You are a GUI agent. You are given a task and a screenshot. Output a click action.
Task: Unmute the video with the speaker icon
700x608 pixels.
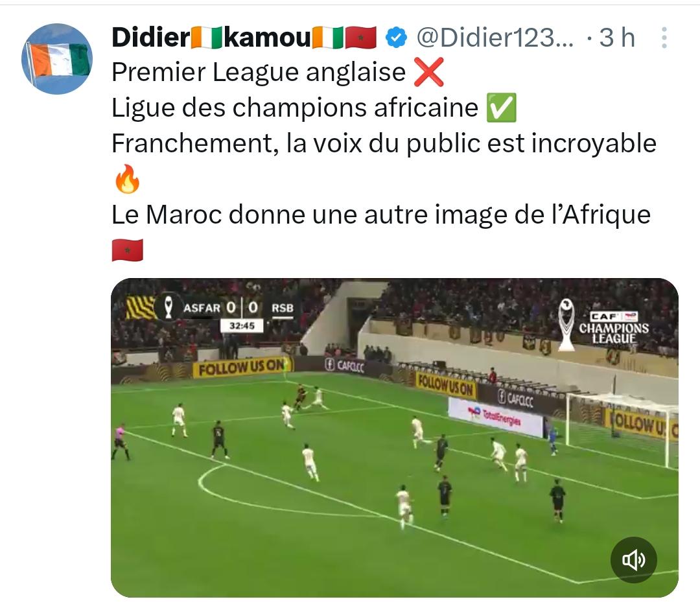[633, 560]
